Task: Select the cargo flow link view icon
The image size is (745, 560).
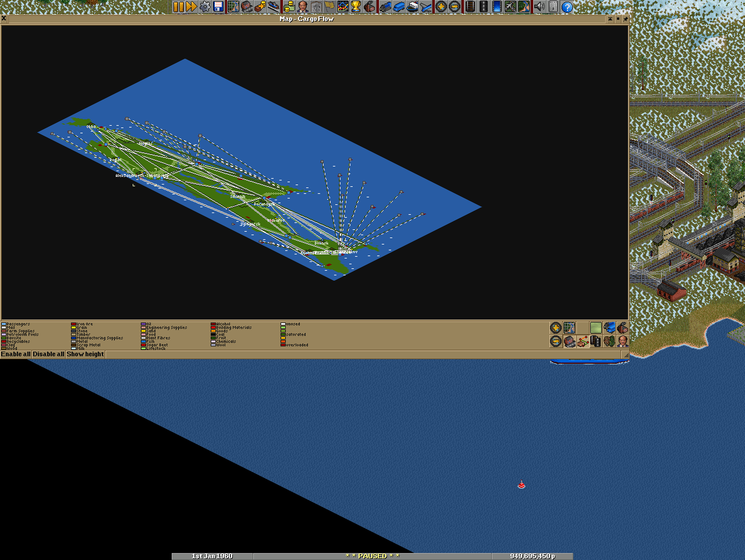Action: [583, 341]
